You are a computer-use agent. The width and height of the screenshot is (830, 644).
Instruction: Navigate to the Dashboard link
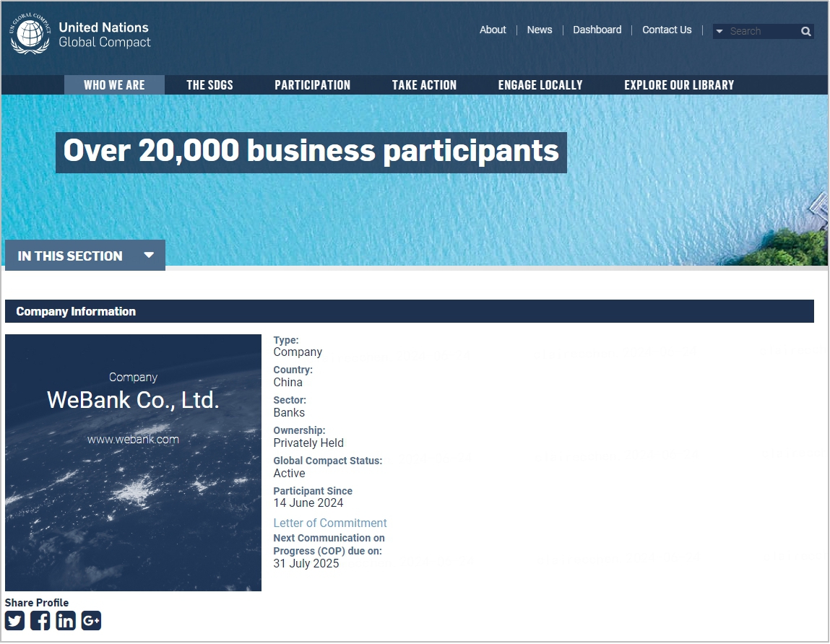click(597, 30)
